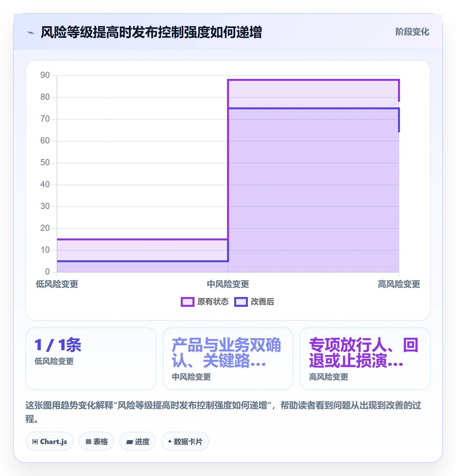Click the 中风险变更 x-axis label

coord(228,284)
